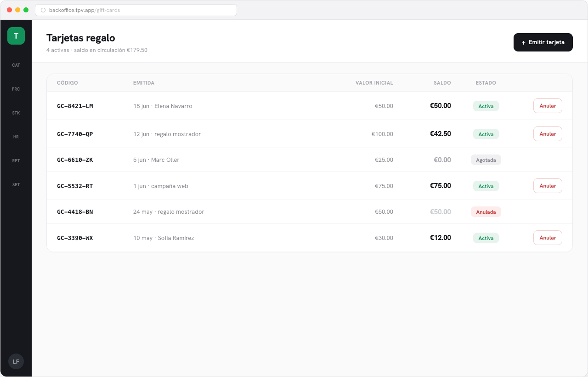Click the ESTADO column header
Image resolution: width=588 pixels, height=377 pixels.
(486, 83)
